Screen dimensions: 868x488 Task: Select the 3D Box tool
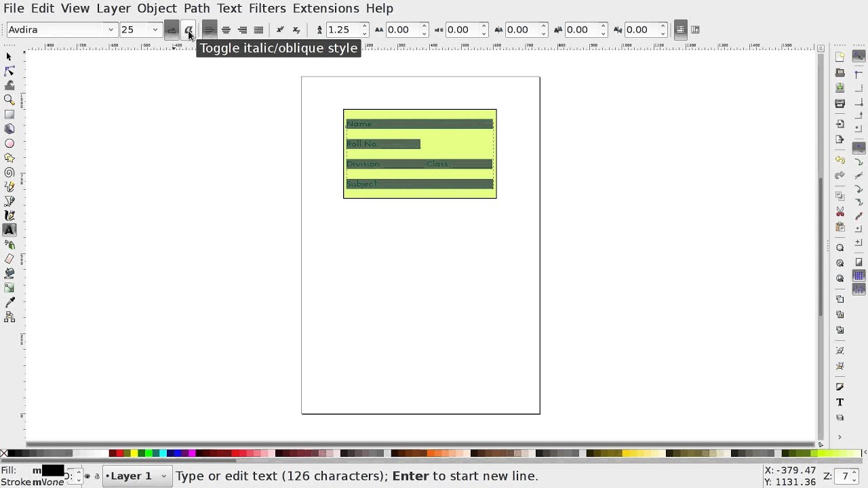tap(9, 129)
